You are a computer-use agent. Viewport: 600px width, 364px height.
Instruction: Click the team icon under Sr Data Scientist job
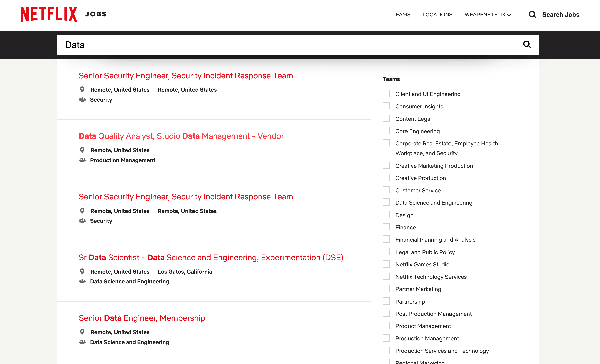point(82,281)
